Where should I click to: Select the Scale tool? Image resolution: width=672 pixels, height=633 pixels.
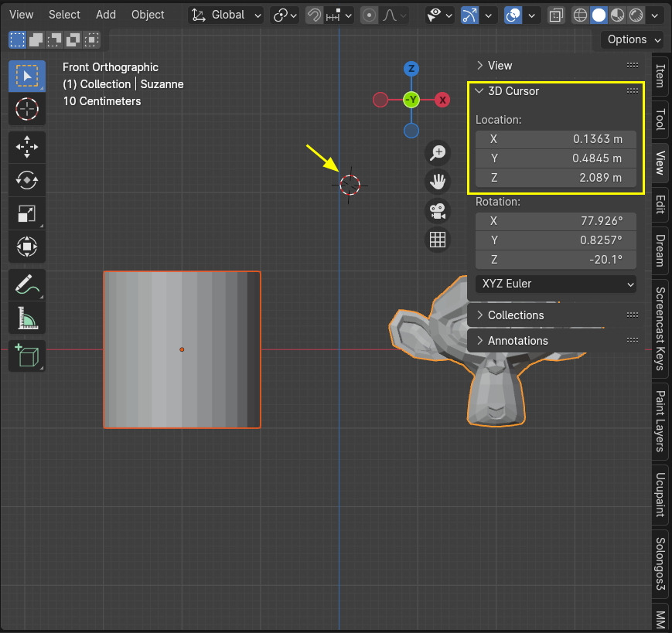pyautogui.click(x=27, y=213)
